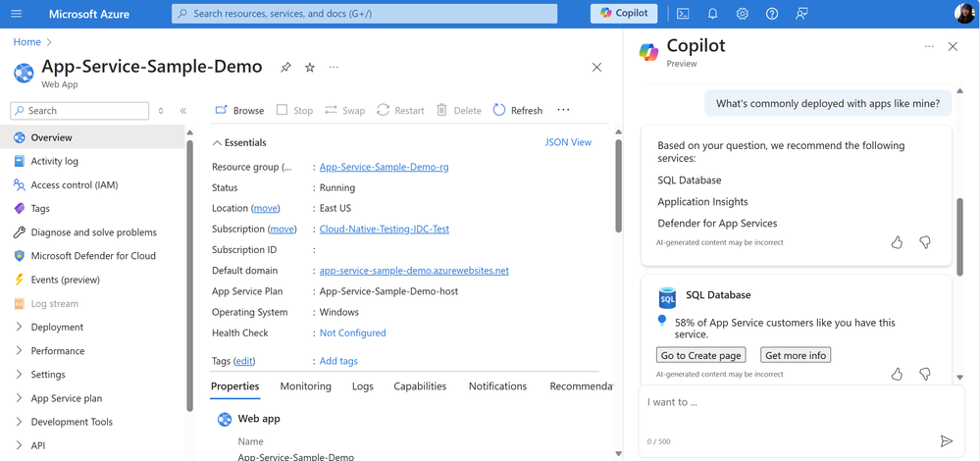Image resolution: width=980 pixels, height=461 pixels.
Task: Open the user account avatar
Action: point(964,14)
